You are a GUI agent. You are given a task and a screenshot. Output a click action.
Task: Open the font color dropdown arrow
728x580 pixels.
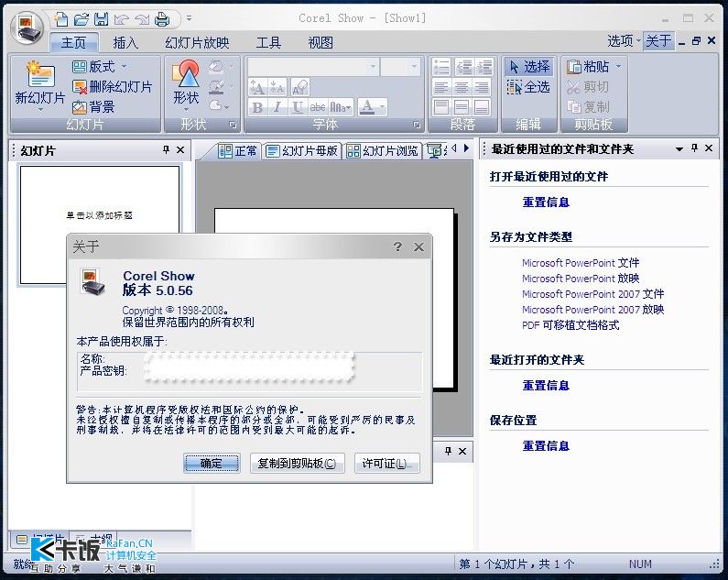(x=383, y=107)
